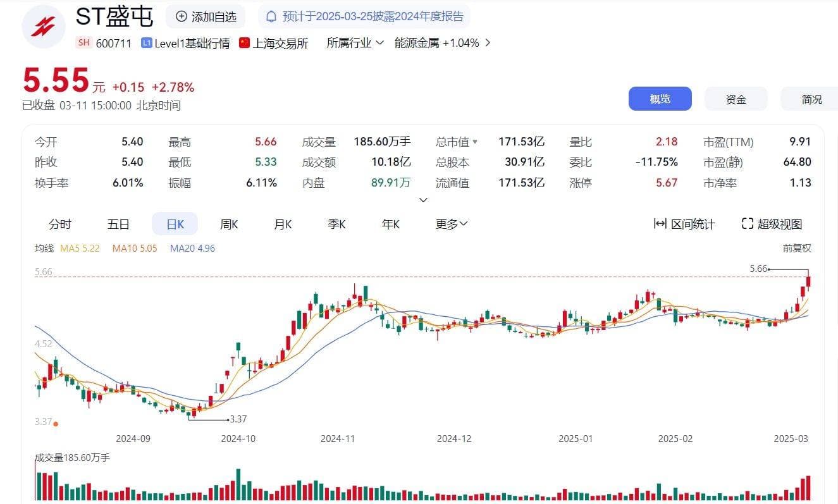
Task: Click the right chevron after 能源金属 +1.04%
Action: pos(487,43)
